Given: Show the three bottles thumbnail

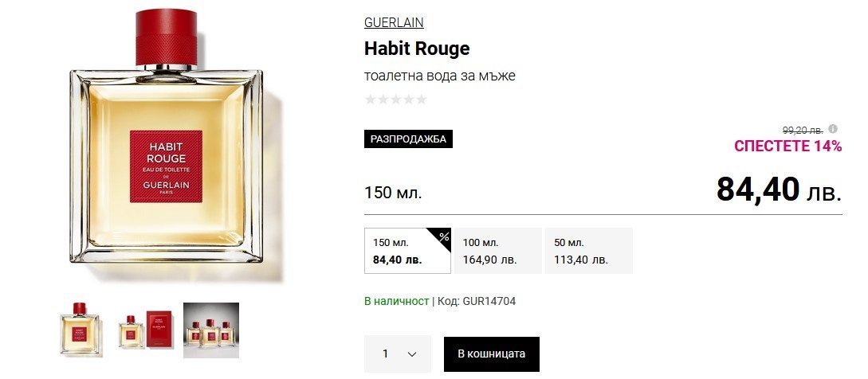Looking at the screenshot, I should point(211,330).
